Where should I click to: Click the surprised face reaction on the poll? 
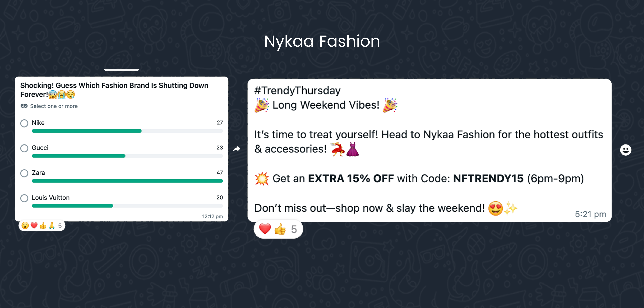click(25, 226)
